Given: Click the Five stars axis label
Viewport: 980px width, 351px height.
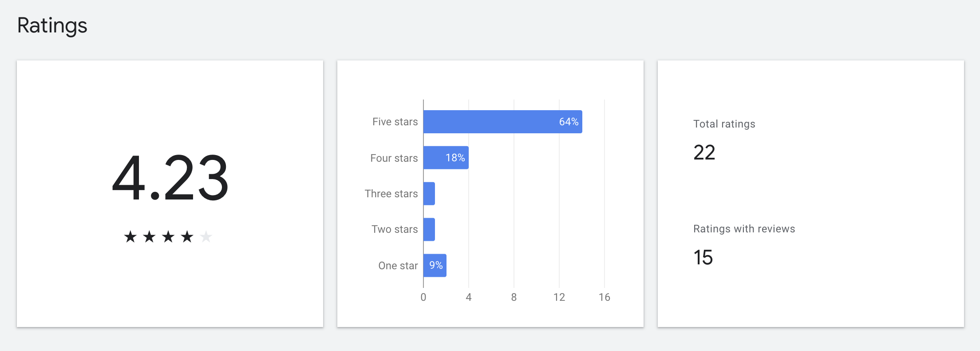Looking at the screenshot, I should 395,122.
